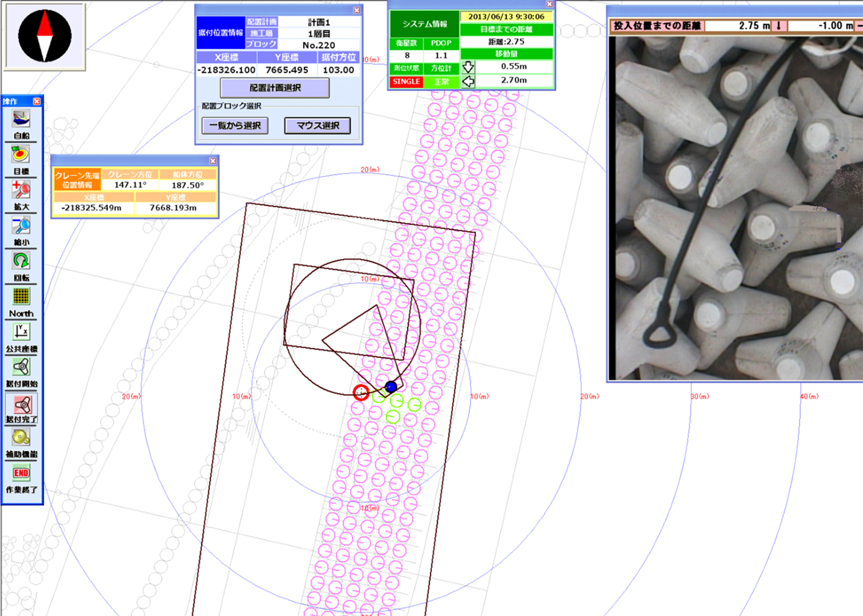This screenshot has height=616, width=863.
Task: Close the クレーン先端位置情報 panel
Action: coord(213,161)
